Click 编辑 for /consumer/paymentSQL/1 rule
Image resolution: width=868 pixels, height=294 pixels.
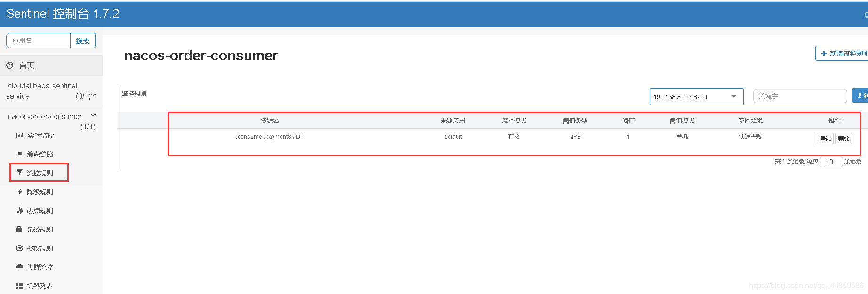pyautogui.click(x=825, y=138)
